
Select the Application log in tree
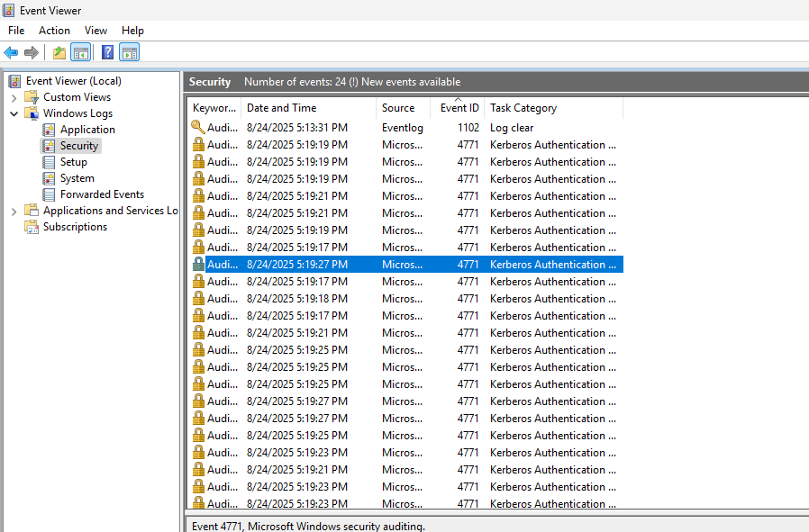coord(86,130)
